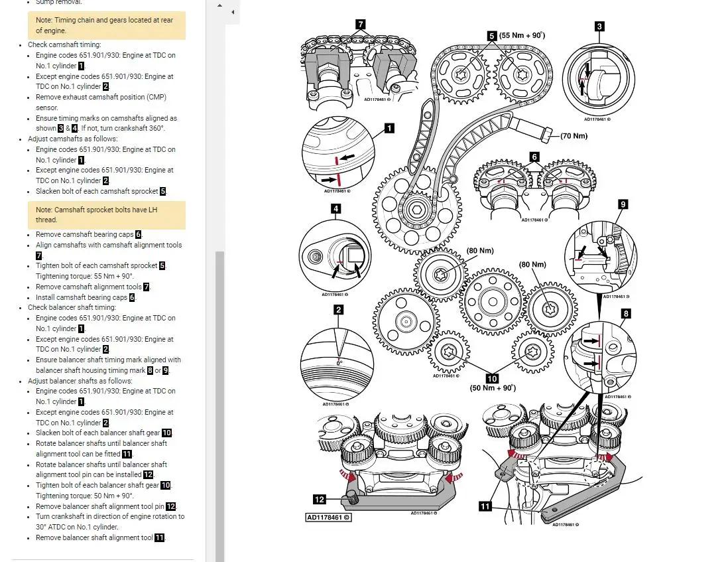Screen dimensions: 728x562
Task: Click step about alignment tool 'pin can be installed'
Action: tap(102, 470)
